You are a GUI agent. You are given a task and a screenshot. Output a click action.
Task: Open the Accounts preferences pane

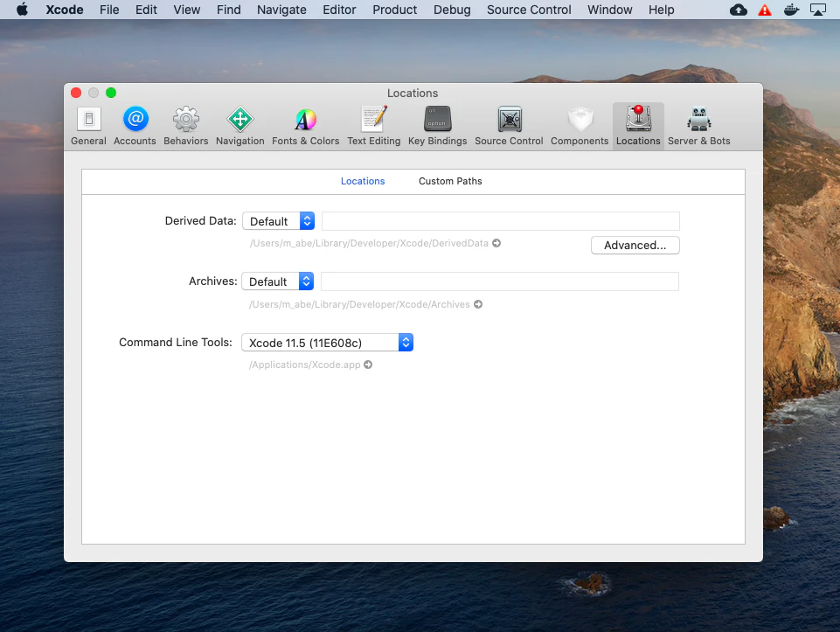[135, 127]
